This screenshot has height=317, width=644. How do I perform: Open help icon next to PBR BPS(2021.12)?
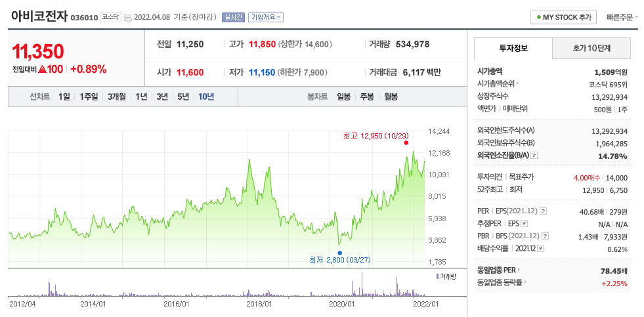click(x=545, y=236)
